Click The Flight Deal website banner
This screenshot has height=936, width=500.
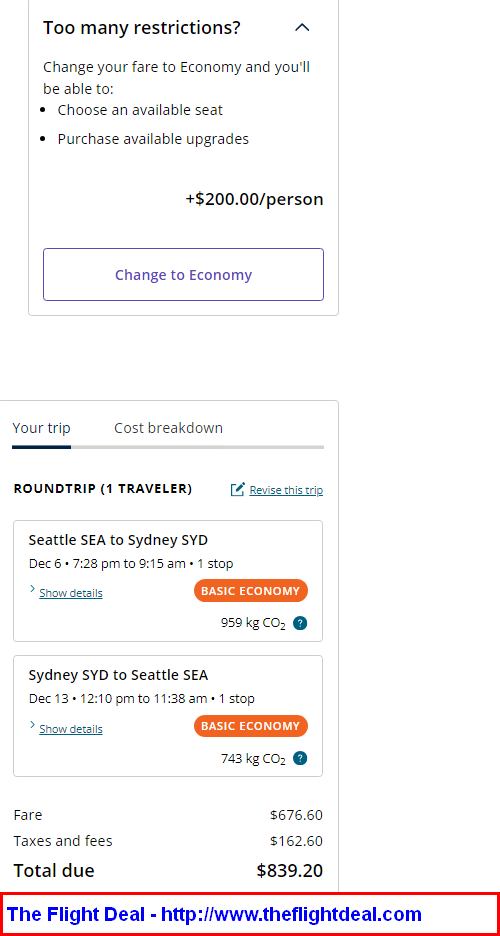tap(250, 914)
